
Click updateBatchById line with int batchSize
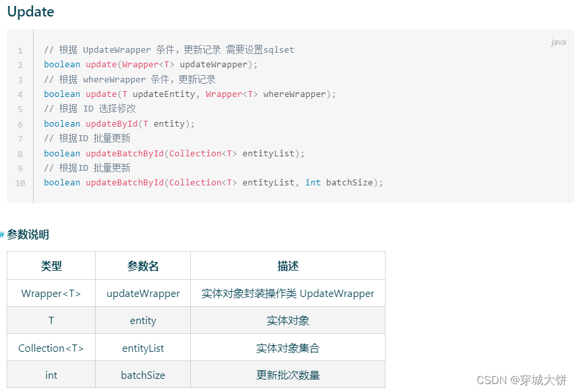coord(213,182)
